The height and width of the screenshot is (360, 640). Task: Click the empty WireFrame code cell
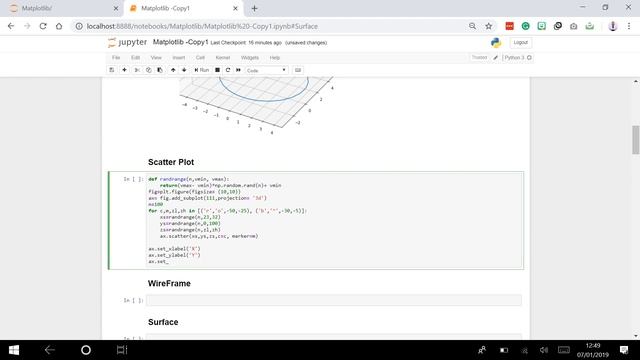[334, 300]
